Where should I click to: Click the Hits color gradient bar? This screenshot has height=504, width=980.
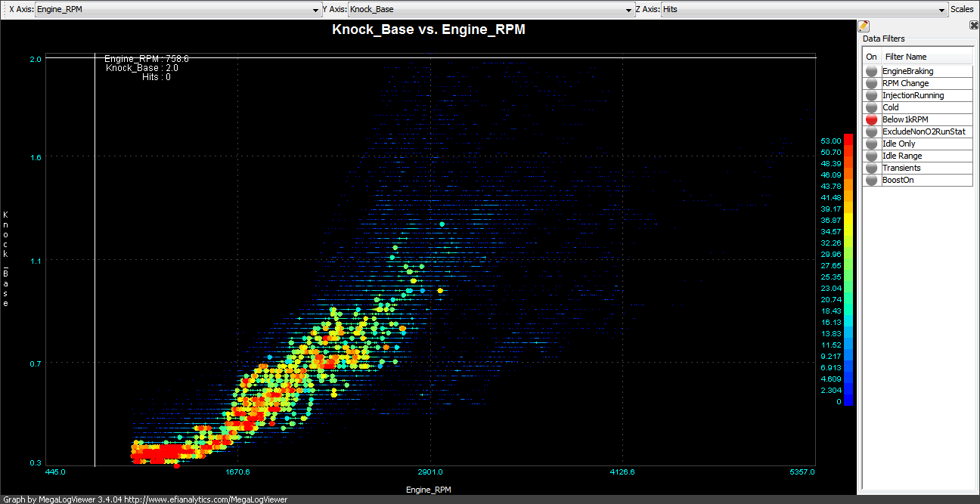848,270
